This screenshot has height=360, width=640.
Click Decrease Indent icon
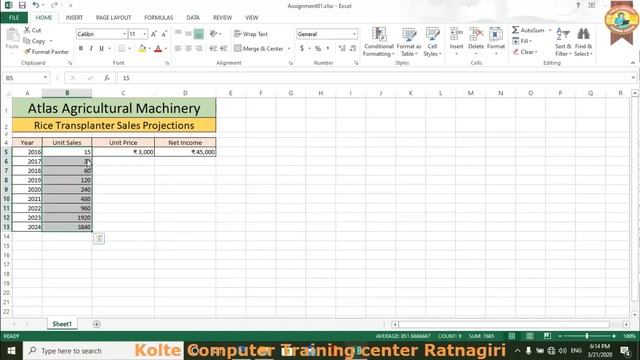point(213,49)
